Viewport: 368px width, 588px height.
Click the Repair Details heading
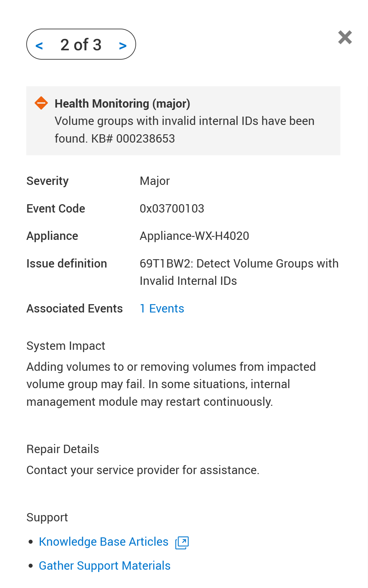pyautogui.click(x=63, y=449)
